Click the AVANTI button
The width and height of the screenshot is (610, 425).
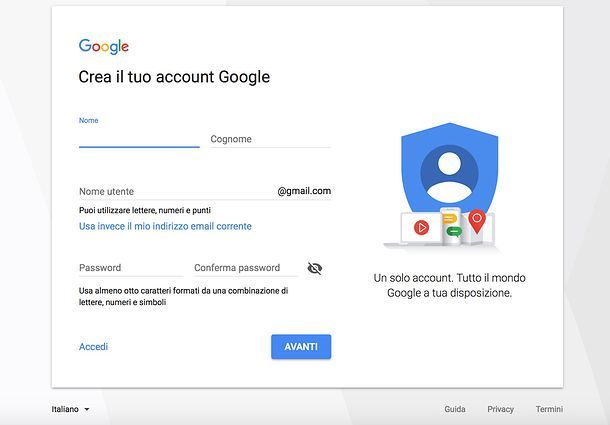click(301, 346)
